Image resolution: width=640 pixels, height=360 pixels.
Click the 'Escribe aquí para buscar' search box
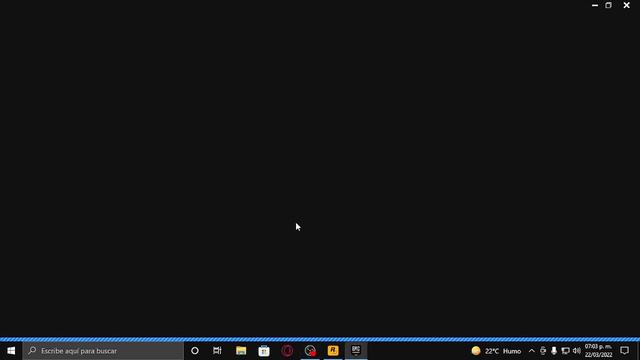point(103,351)
